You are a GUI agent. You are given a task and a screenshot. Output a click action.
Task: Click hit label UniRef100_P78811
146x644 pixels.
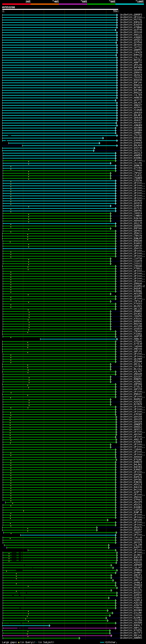(131, 268)
